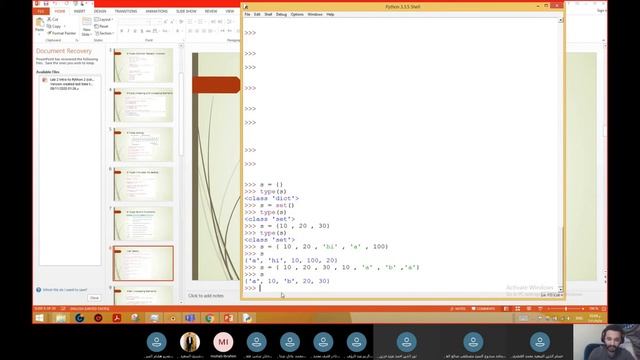The width and height of the screenshot is (640, 360).
Task: Open the Windows menu in Python Shell
Action: pos(315,14)
